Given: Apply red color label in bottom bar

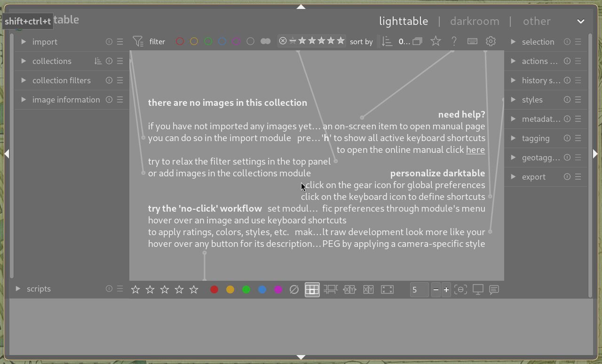Looking at the screenshot, I should (x=214, y=290).
